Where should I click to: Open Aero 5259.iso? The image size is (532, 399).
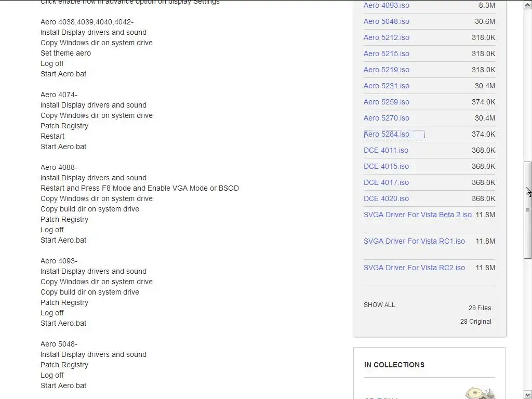pyautogui.click(x=386, y=102)
